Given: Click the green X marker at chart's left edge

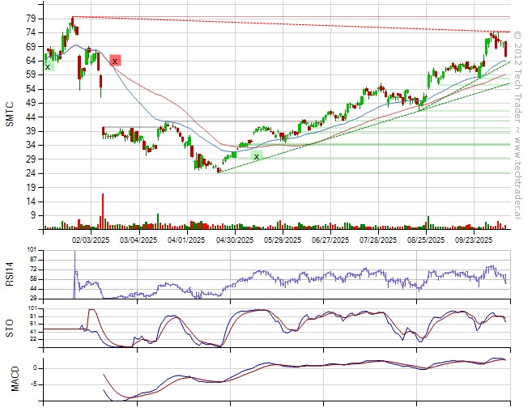Looking at the screenshot, I should click(x=48, y=66).
